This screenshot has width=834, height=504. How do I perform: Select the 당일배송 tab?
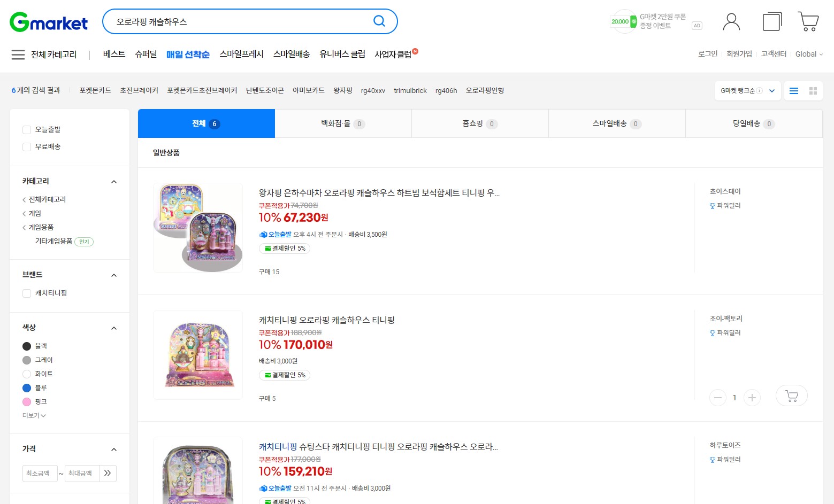754,123
